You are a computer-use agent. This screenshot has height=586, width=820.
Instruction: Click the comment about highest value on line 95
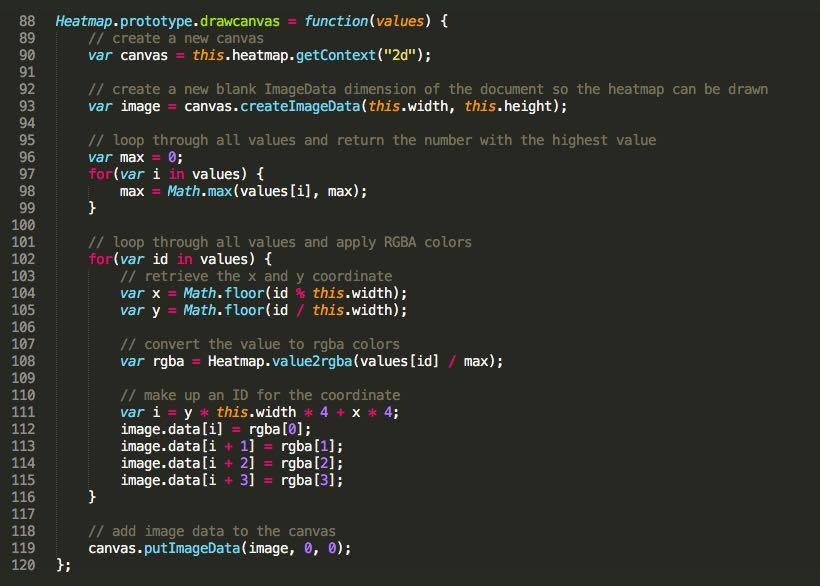[x=372, y=140]
